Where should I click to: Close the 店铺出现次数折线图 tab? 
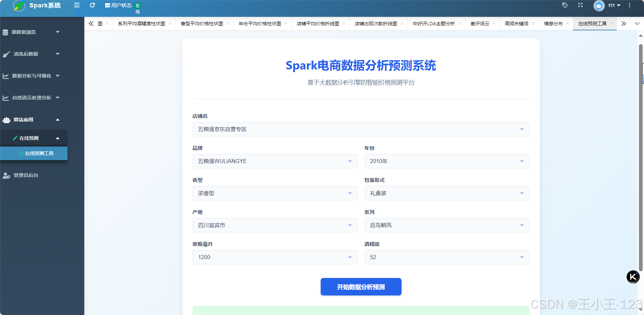pyautogui.click(x=402, y=24)
